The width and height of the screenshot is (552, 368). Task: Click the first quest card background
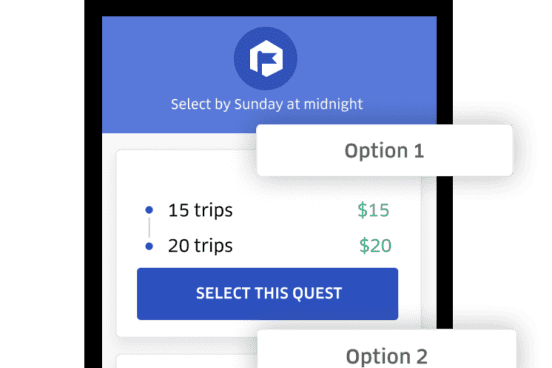pos(269,243)
